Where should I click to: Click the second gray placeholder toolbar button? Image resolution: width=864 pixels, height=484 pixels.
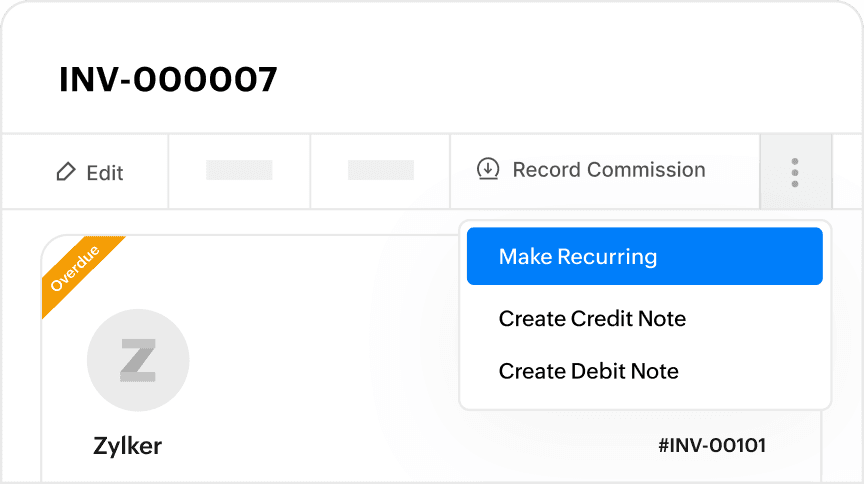[381, 170]
